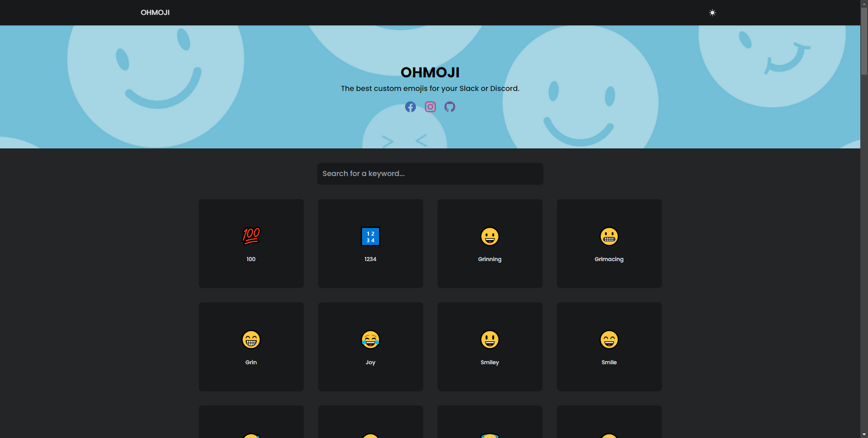Click the 'Grimacing' card label
Screen dimensions: 868x438
pyautogui.click(x=609, y=259)
